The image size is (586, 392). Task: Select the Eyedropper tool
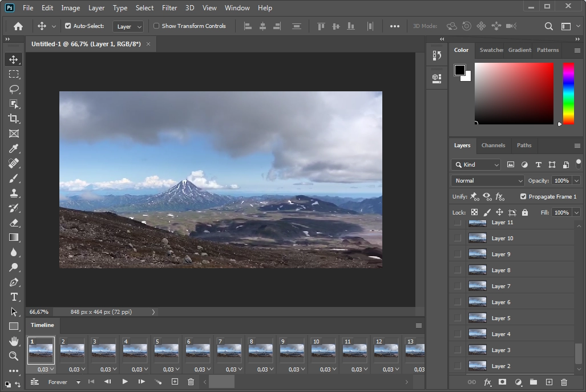(13, 148)
